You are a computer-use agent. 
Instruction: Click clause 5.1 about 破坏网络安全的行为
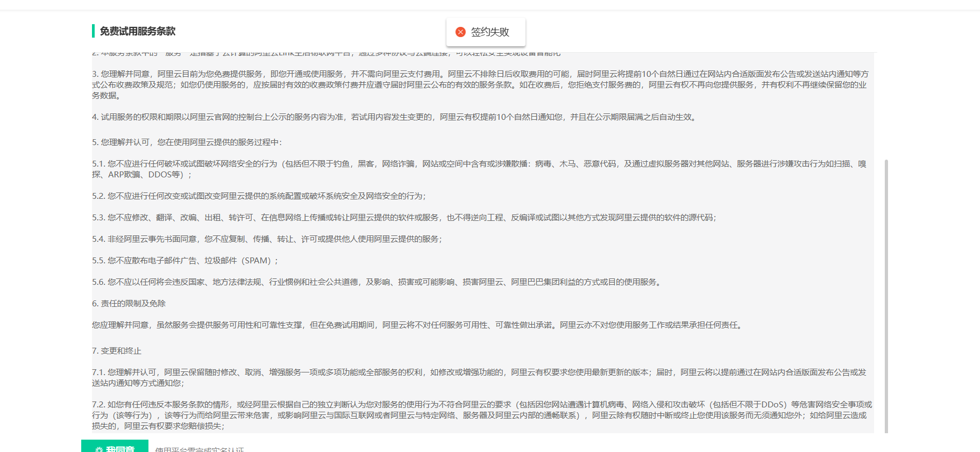(479, 169)
